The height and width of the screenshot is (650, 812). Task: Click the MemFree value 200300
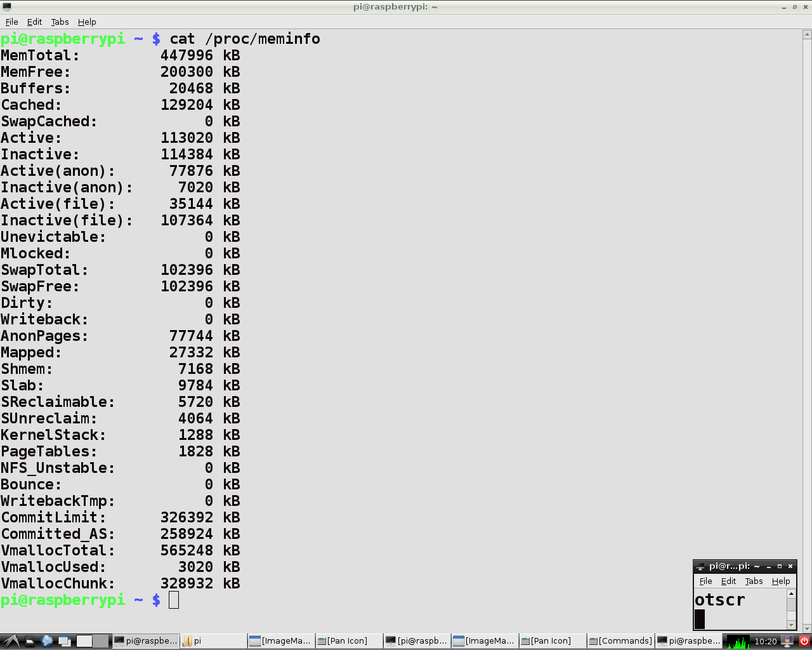coord(187,72)
